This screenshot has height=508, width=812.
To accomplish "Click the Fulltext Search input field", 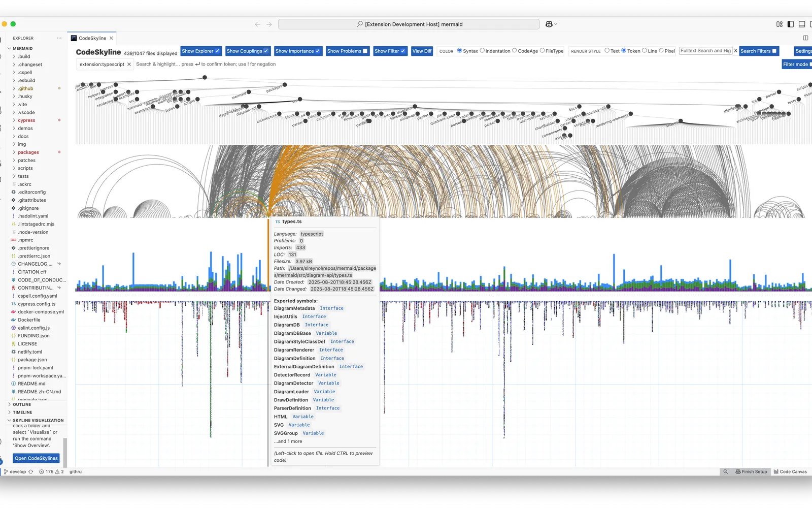I will coord(705,51).
